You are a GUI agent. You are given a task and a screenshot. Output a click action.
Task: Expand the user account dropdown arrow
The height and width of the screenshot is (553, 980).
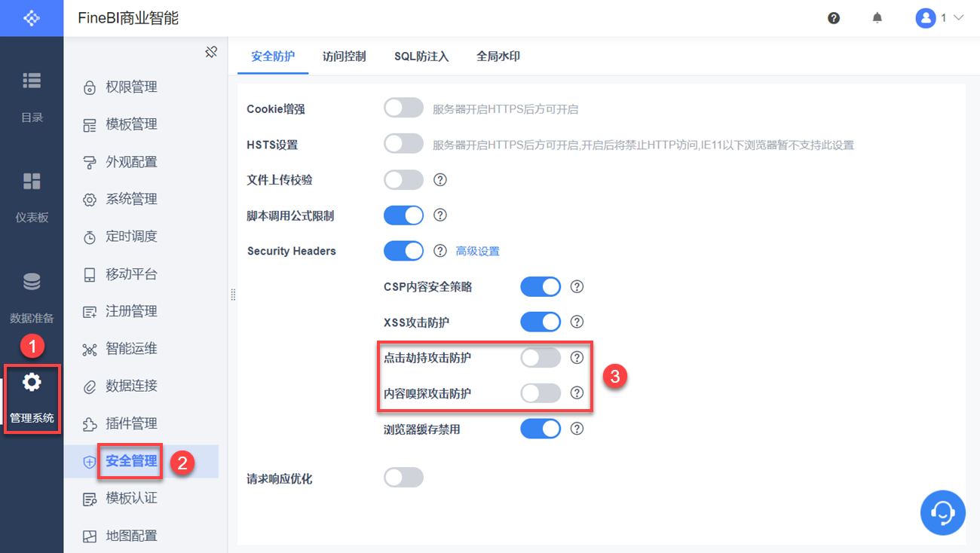pyautogui.click(x=959, y=18)
